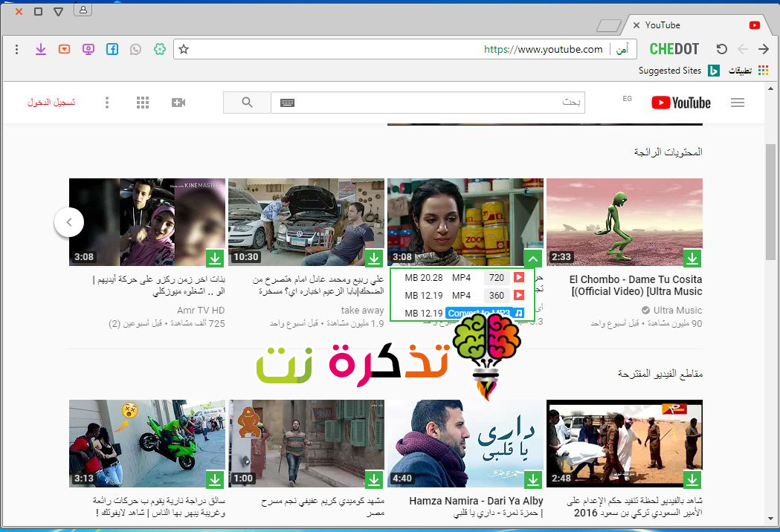This screenshot has width=780, height=532.
Task: Open the Facebook toolbar shortcut
Action: pos(112,49)
